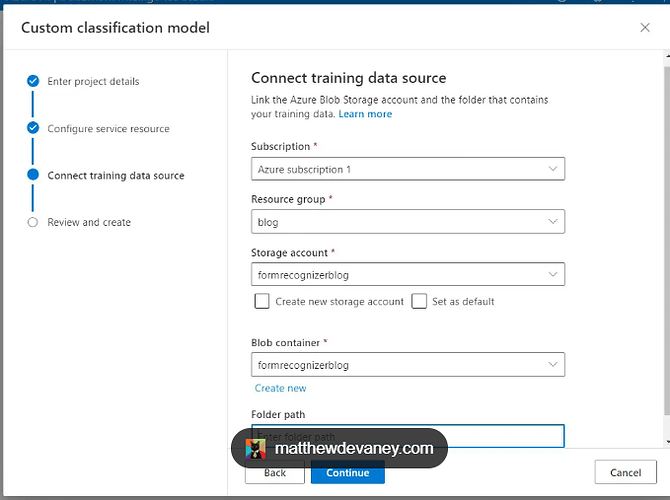Click the Connect training data source heading

tap(349, 78)
